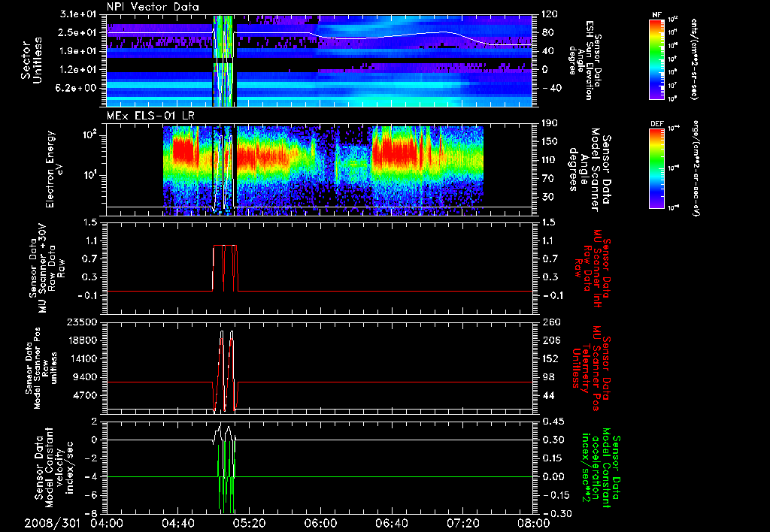Click the 190 scanner angle tick label
This screenshot has height=532, width=770.
click(x=550, y=123)
